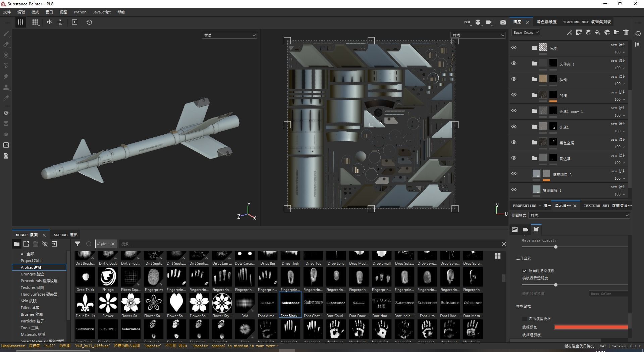Click the add fill layer bucket icon
644x352 pixels.
(x=597, y=32)
